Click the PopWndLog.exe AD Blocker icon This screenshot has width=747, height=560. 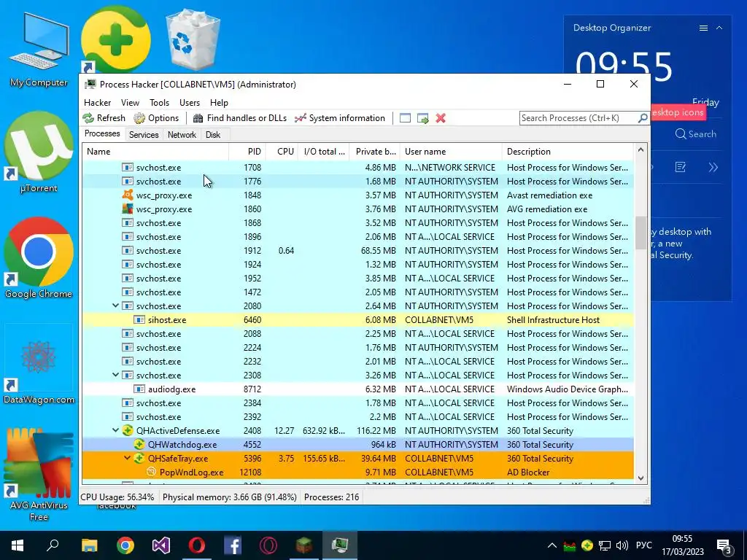151,472
